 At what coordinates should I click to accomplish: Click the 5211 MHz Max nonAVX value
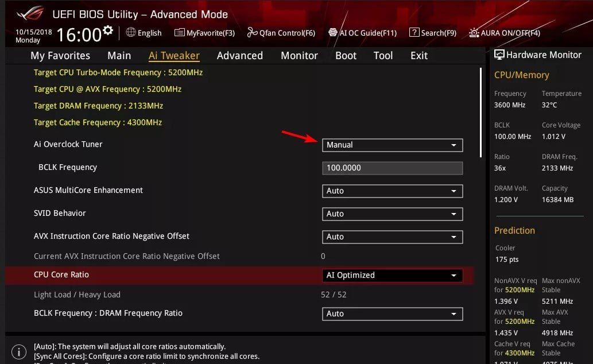pyautogui.click(x=557, y=301)
